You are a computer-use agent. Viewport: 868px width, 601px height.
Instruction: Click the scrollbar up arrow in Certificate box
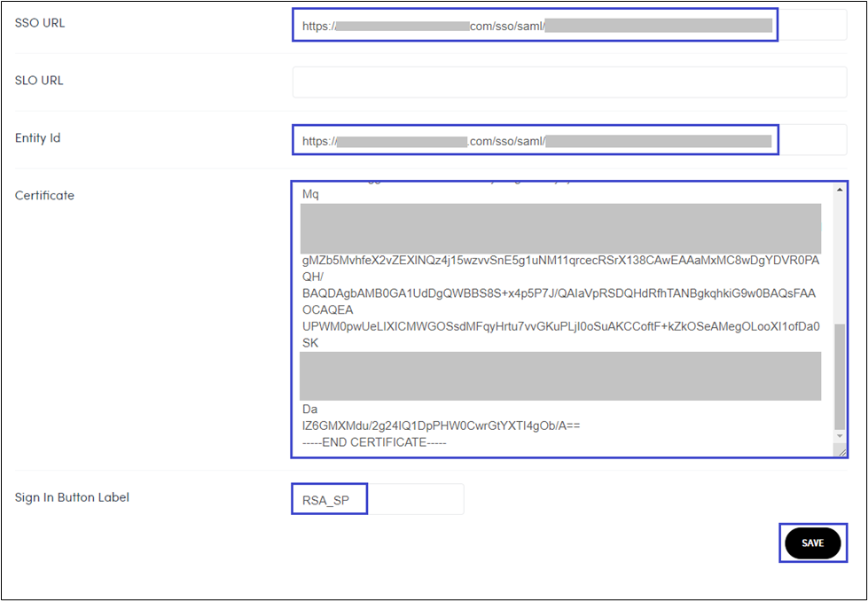839,189
